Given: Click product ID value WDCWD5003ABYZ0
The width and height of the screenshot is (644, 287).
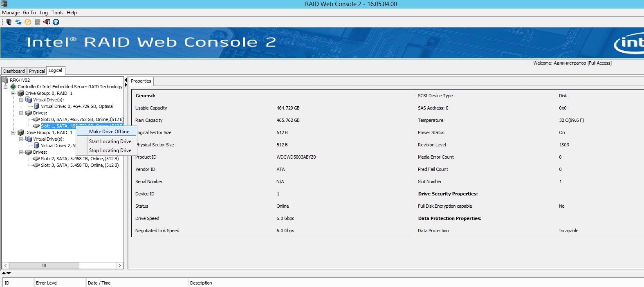Looking at the screenshot, I should (x=296, y=157).
